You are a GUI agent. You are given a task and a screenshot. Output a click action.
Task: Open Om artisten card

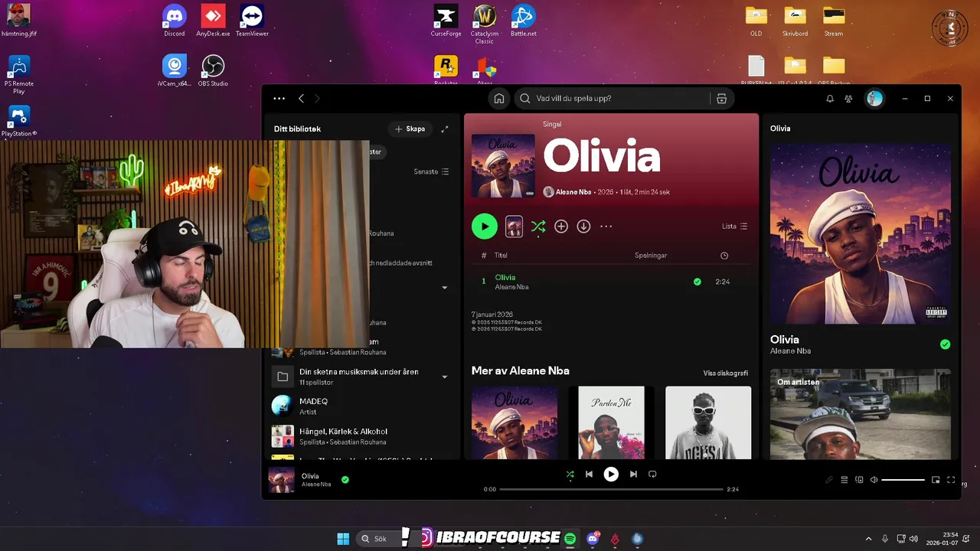(861, 414)
